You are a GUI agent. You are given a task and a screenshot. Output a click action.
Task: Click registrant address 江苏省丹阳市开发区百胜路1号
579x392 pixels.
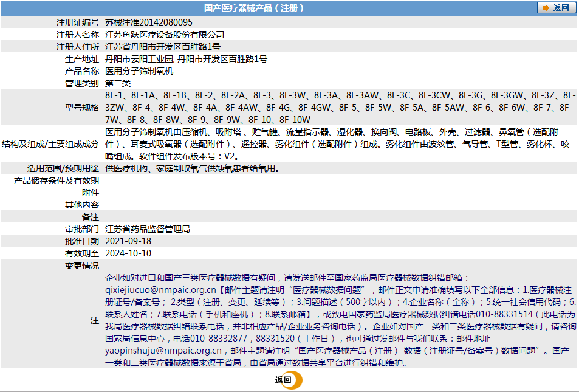pos(163,47)
